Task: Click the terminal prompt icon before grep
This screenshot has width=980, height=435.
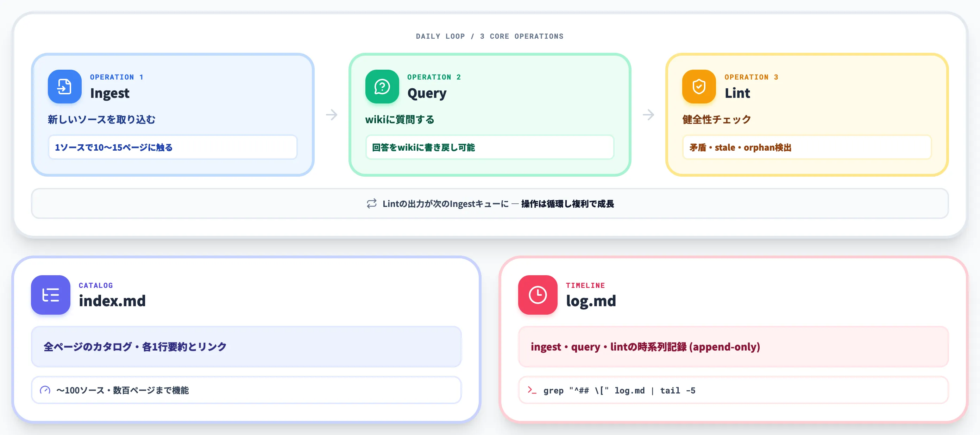Action: click(532, 390)
